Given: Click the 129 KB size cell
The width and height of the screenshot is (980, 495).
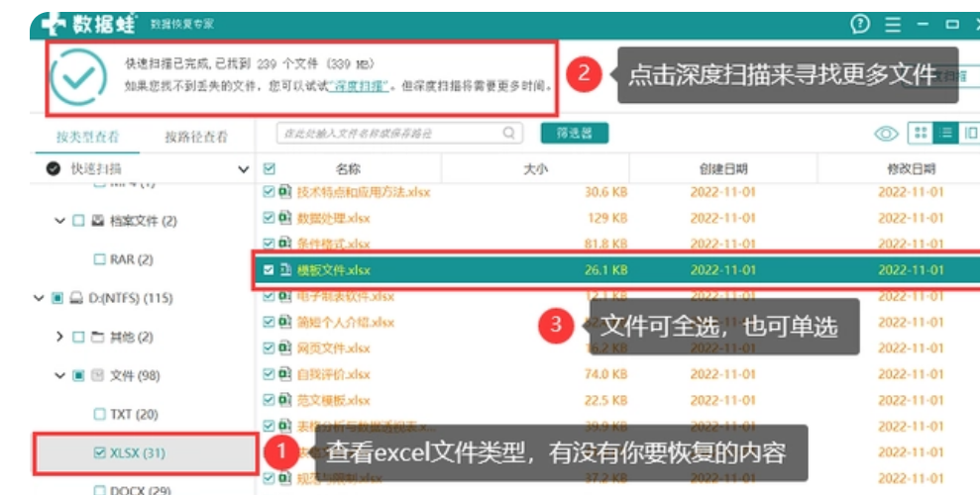Looking at the screenshot, I should 606,218.
